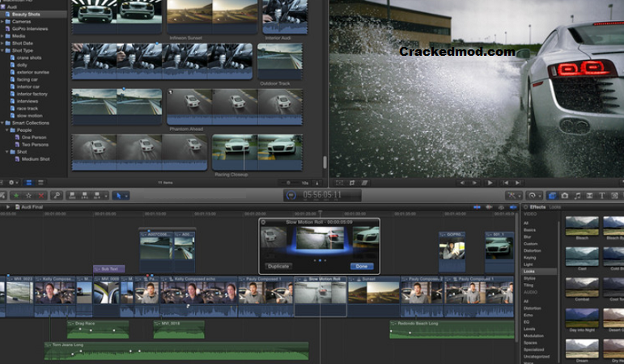Select the Blur effects category

pyautogui.click(x=528, y=237)
